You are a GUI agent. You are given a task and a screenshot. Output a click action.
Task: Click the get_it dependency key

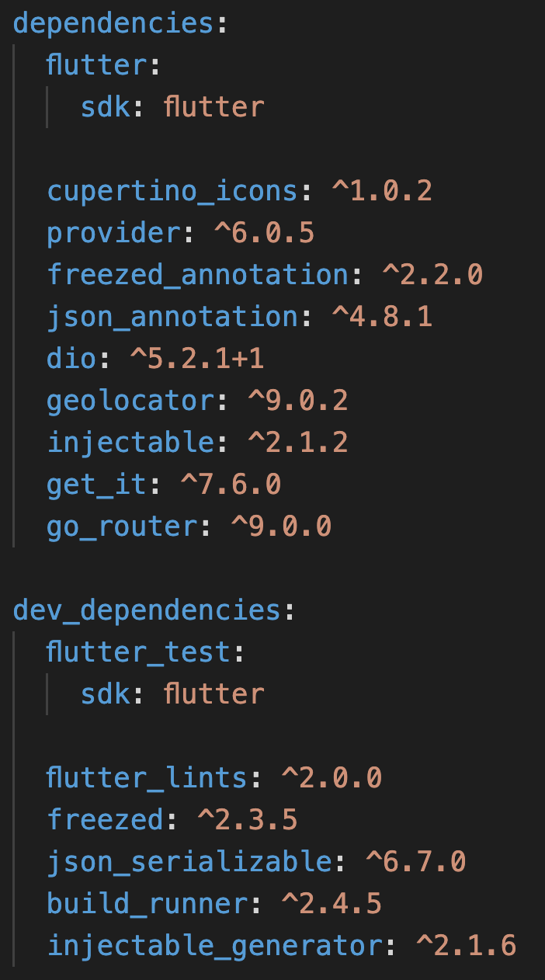(x=96, y=485)
